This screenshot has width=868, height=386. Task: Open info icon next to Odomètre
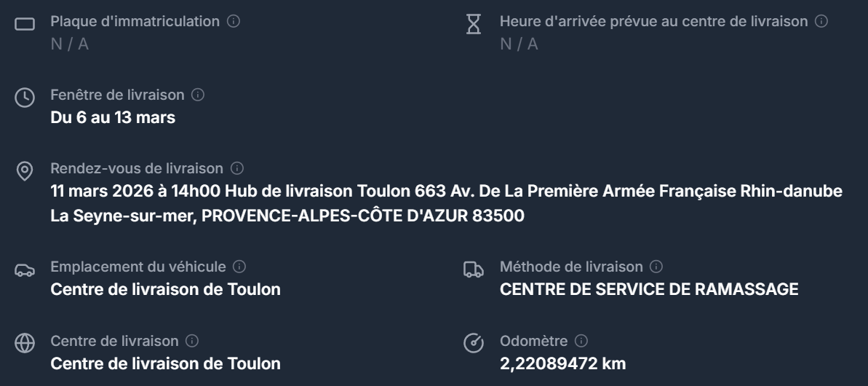tap(581, 340)
